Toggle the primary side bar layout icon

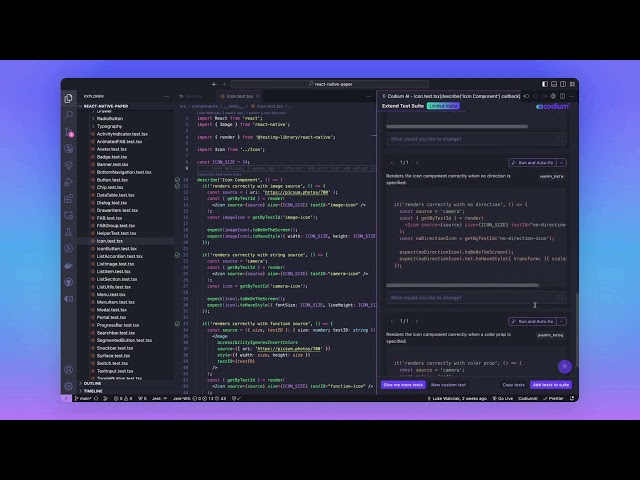[545, 84]
